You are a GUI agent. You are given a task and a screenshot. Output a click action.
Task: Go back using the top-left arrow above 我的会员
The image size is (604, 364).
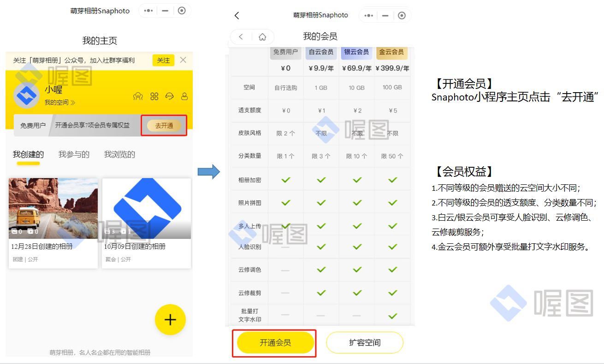237,15
